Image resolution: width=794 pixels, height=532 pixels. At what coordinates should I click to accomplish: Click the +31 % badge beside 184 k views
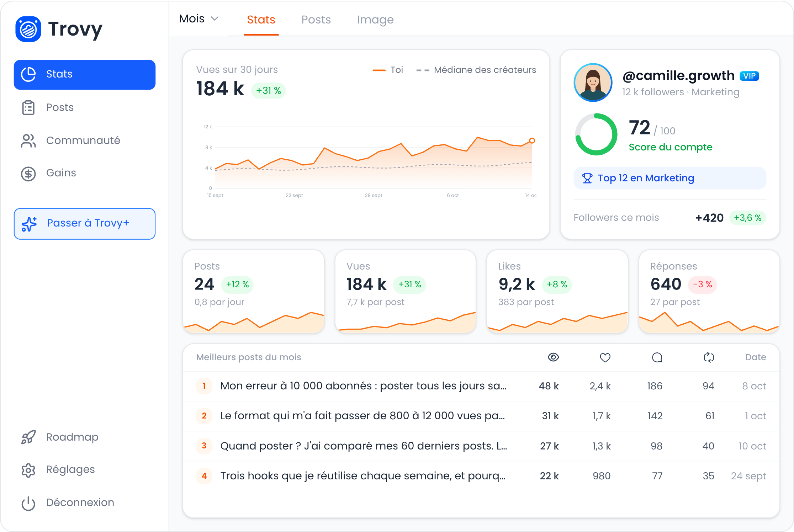pyautogui.click(x=269, y=91)
